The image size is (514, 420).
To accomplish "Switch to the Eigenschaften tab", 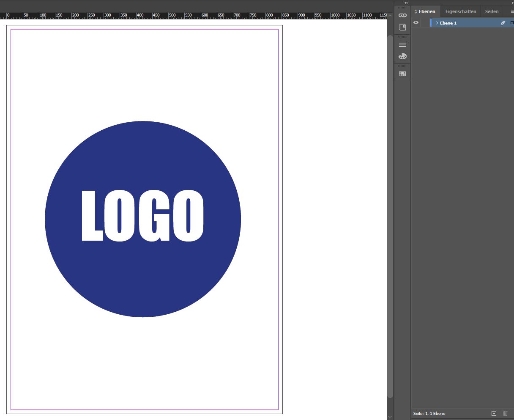I will [461, 11].
